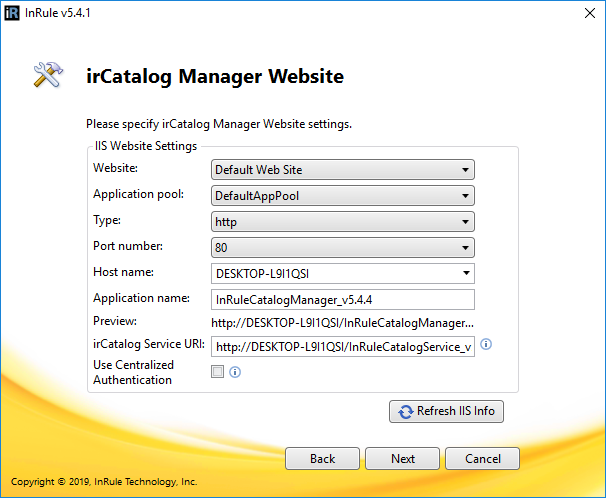Cancel the InRule installation wizard

[482, 459]
